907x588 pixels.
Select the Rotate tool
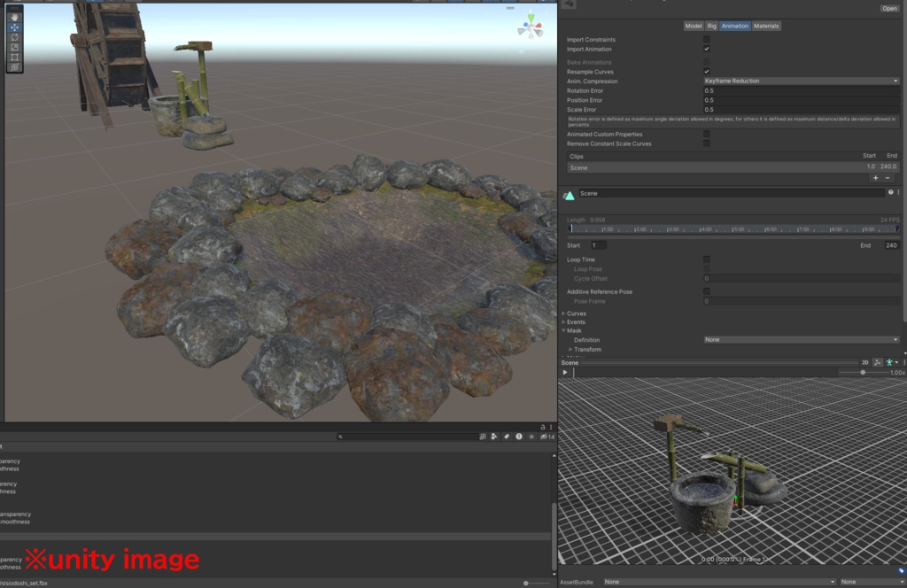pos(14,37)
